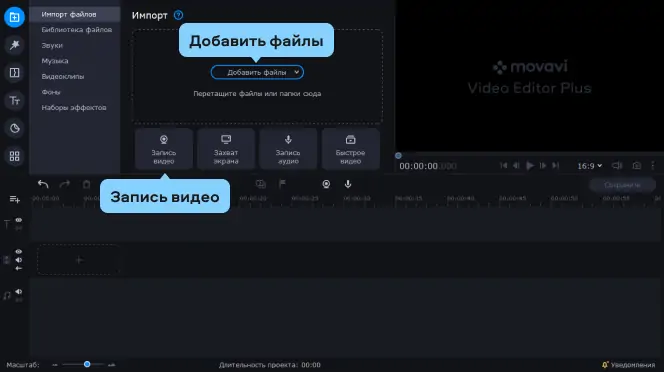The width and height of the screenshot is (664, 372).
Task: Open the preview three-dots options menu
Action: pyautogui.click(x=653, y=166)
